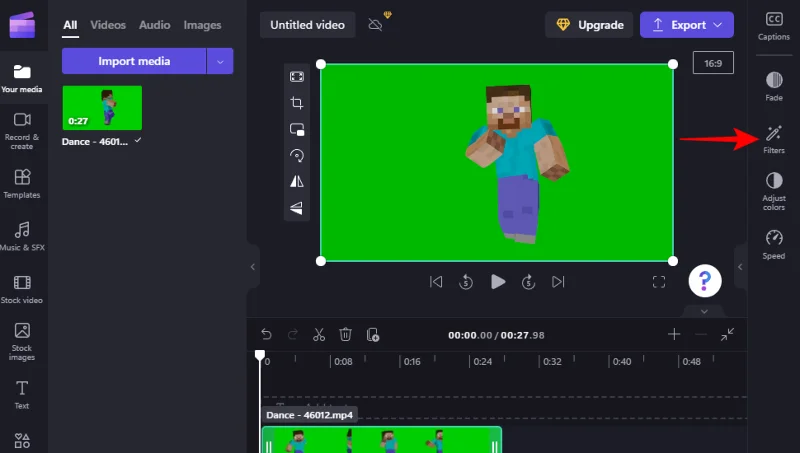Redo the last action
Screen dimensions: 800x453
pos(293,335)
